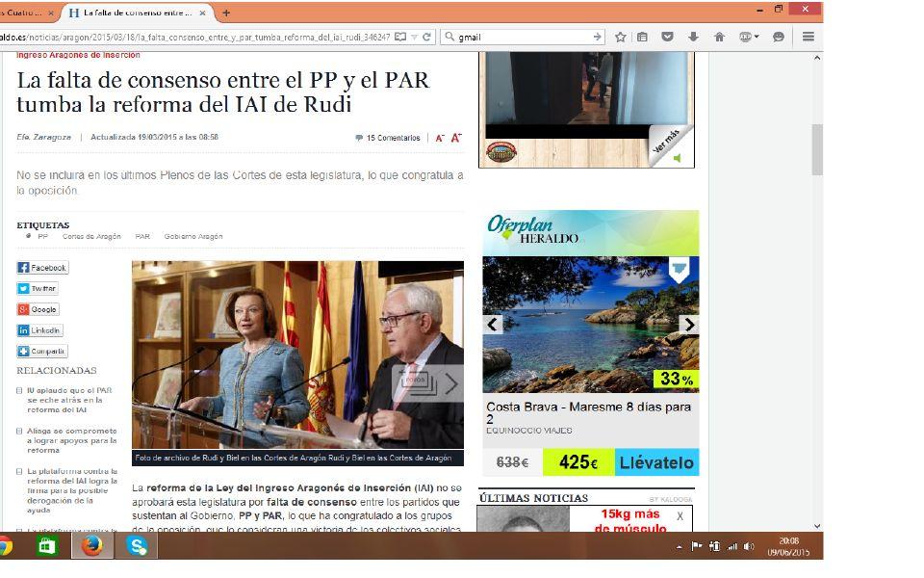The height and width of the screenshot is (578, 924).
Task: Save the page to Pocket
Action: (669, 36)
